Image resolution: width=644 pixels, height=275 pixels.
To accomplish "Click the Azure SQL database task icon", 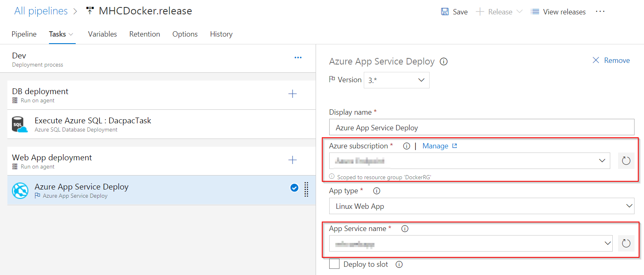I will (20, 125).
